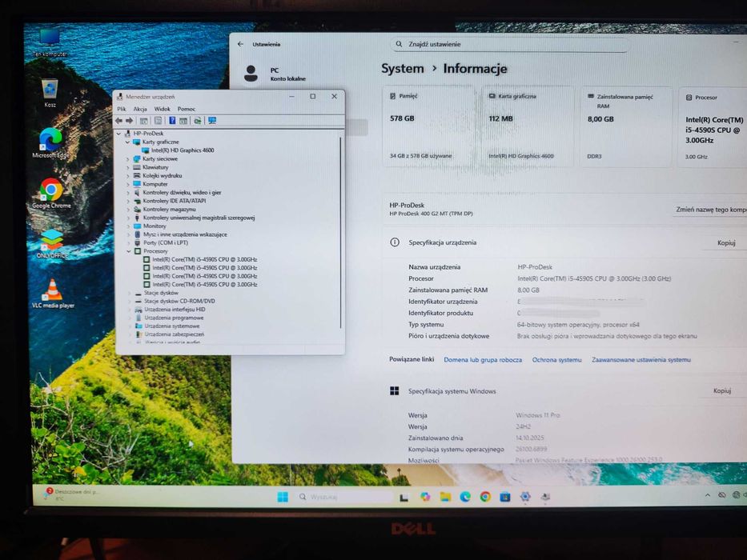Open Microsoft Store from the taskbar

505,497
